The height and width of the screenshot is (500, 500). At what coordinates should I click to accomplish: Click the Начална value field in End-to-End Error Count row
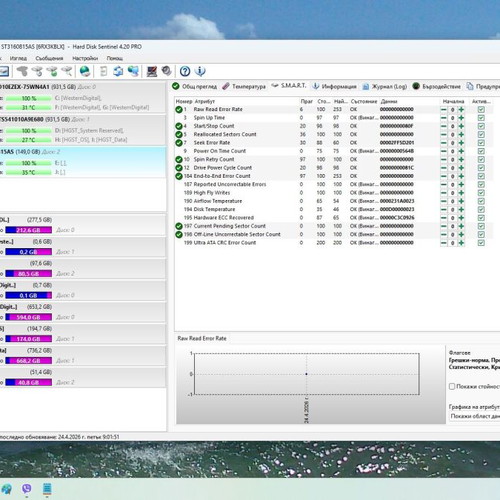(x=452, y=176)
